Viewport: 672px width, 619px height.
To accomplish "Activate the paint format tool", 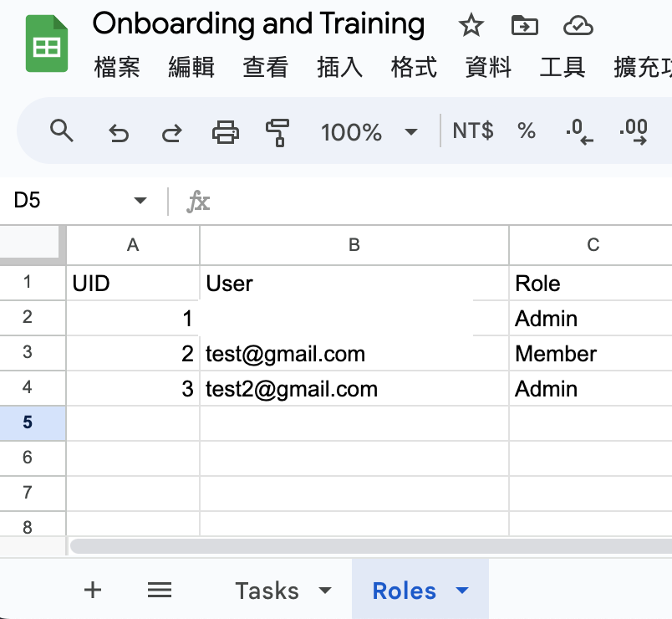I will (x=277, y=132).
